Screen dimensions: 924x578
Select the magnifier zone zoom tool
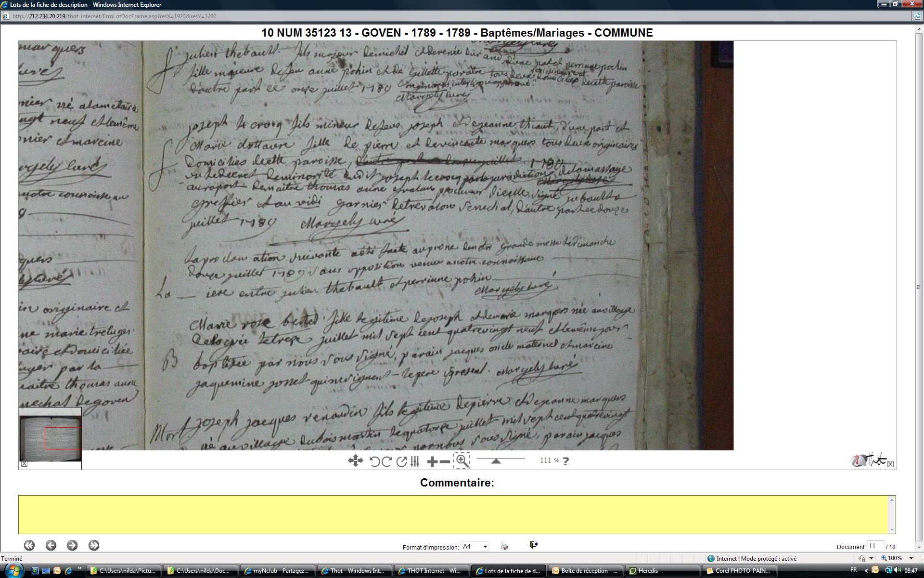point(462,460)
